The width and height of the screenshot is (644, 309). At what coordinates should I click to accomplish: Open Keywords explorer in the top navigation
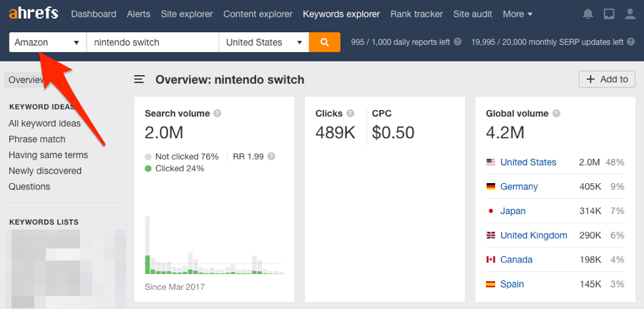[x=341, y=14]
